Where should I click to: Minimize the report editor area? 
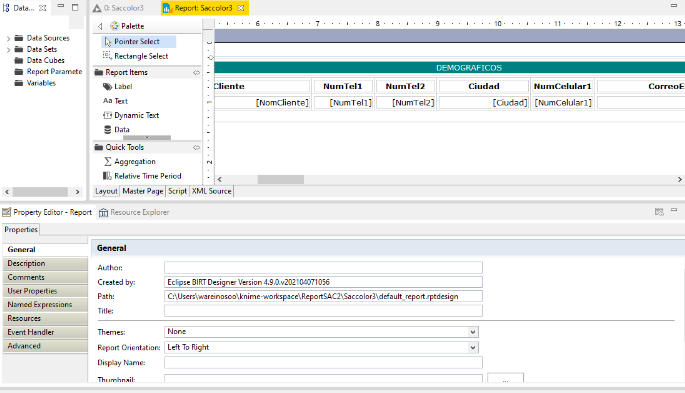coord(674,5)
